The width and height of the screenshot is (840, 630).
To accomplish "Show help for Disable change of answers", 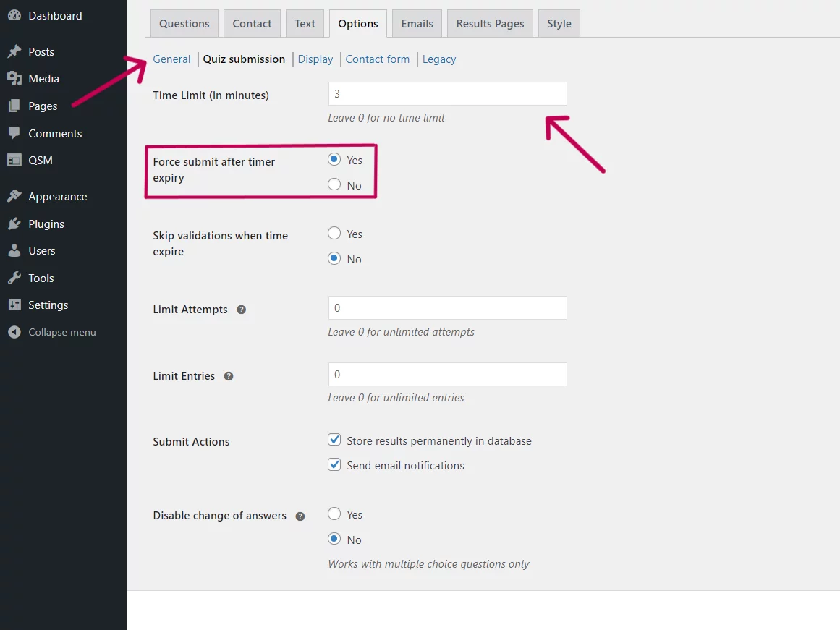I will point(300,516).
